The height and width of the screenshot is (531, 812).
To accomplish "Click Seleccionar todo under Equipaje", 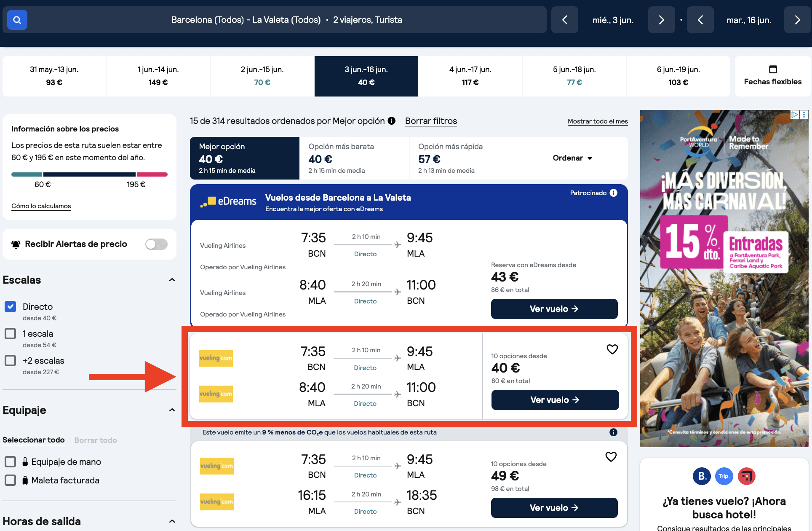I will 34,440.
